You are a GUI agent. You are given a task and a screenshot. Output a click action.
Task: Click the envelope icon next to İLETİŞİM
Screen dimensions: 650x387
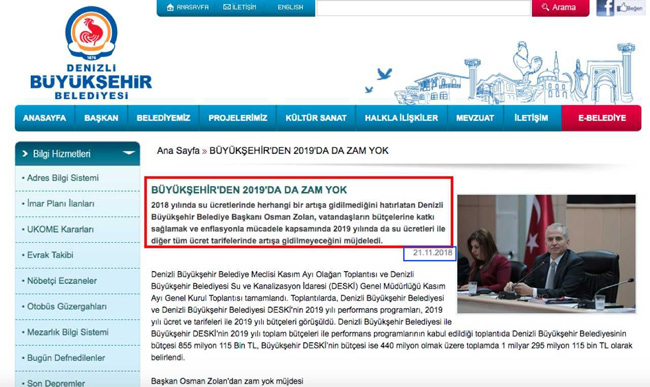227,7
